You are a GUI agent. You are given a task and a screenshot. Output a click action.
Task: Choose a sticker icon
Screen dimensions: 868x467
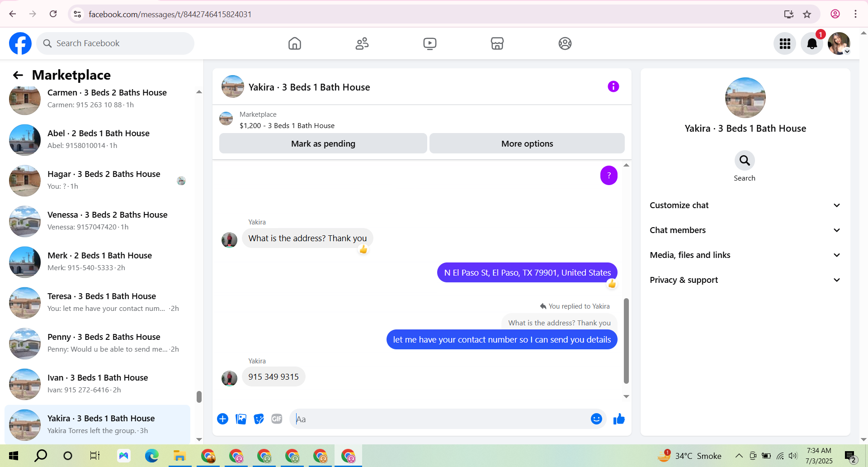(x=259, y=419)
